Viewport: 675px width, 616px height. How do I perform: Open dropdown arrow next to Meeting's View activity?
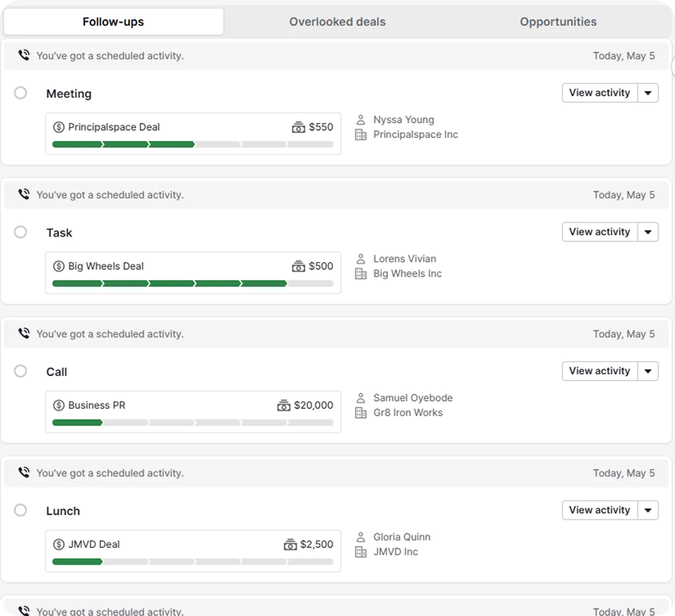coord(648,93)
